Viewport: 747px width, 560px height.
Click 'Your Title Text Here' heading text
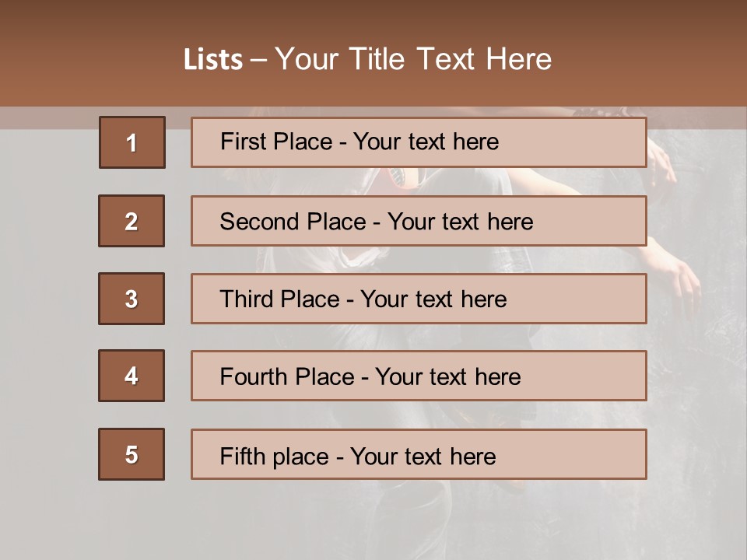click(413, 60)
